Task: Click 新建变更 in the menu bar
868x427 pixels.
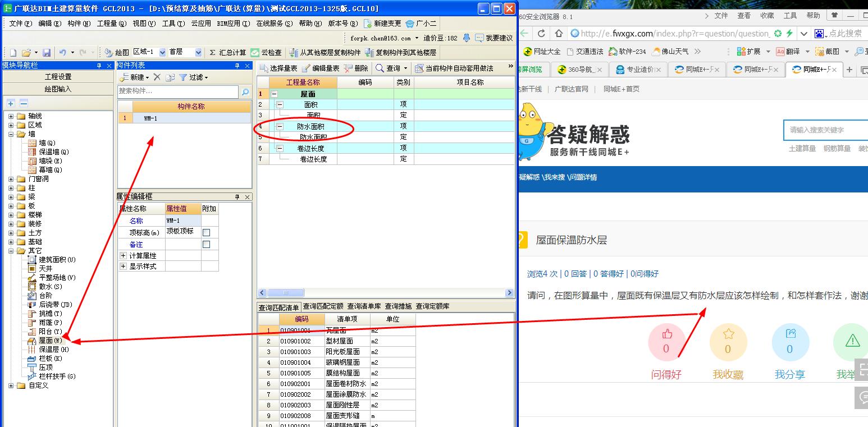Action: (382, 24)
